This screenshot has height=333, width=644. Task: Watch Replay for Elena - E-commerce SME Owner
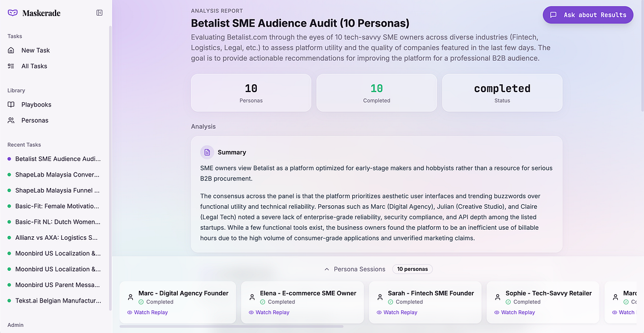[x=269, y=312]
